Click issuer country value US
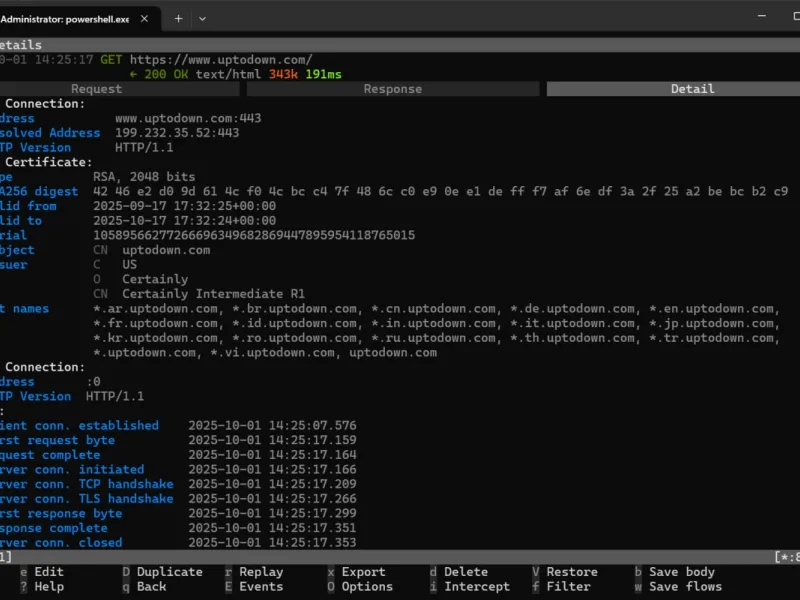This screenshot has width=800, height=600. click(x=130, y=265)
